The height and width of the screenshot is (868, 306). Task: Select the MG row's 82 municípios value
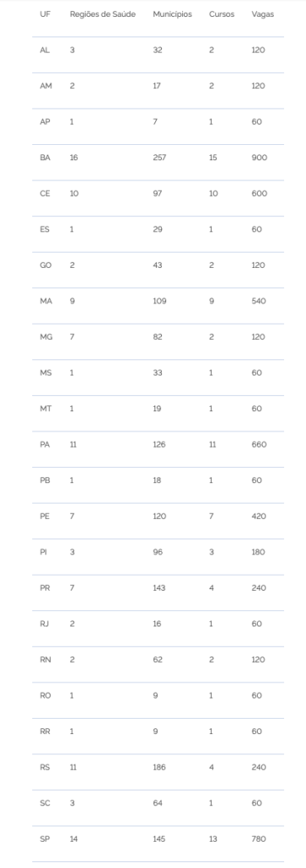click(158, 337)
